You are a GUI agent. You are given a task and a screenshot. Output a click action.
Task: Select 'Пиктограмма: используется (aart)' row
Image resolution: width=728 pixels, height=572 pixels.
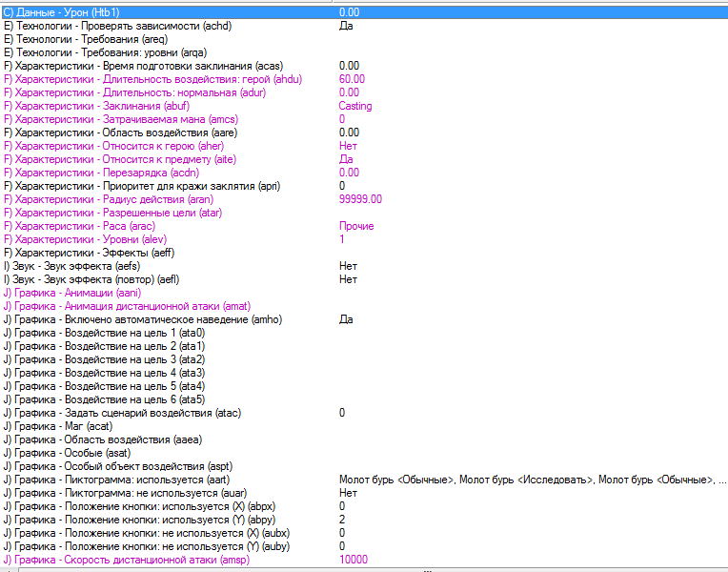click(364, 480)
